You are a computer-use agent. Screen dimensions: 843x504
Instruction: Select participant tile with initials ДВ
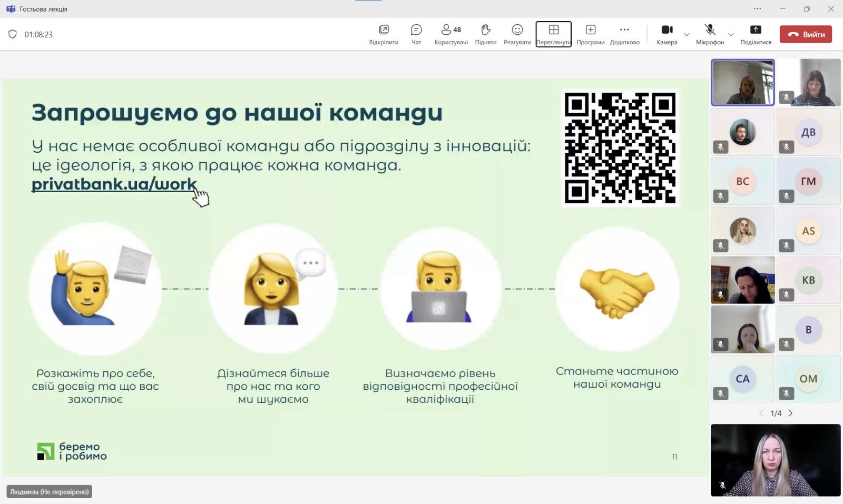pos(808,132)
